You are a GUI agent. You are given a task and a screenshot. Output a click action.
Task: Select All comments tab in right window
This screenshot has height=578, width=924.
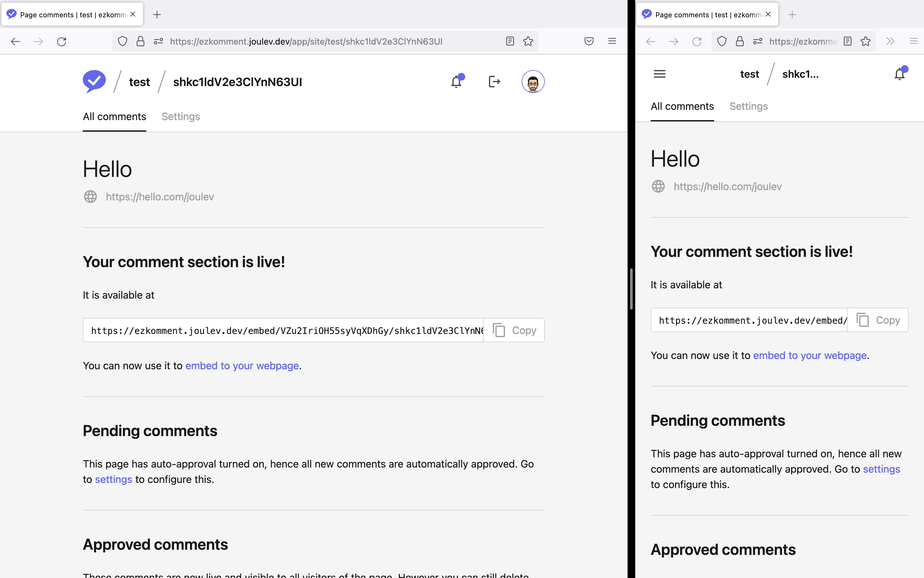[682, 106]
